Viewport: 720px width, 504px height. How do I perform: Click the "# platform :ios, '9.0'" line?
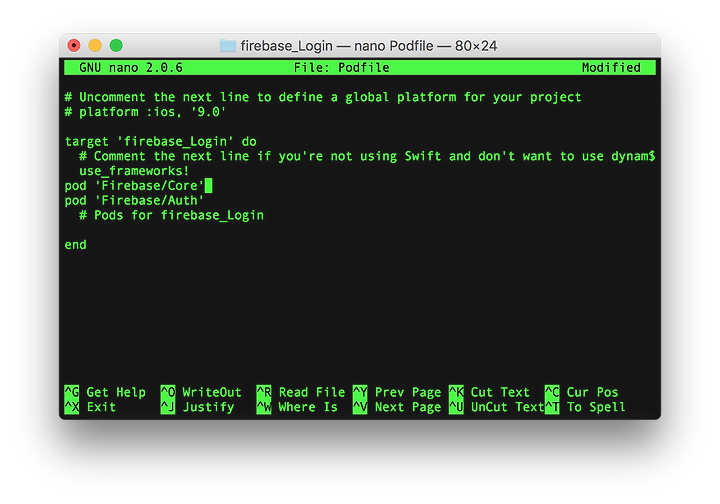(145, 112)
